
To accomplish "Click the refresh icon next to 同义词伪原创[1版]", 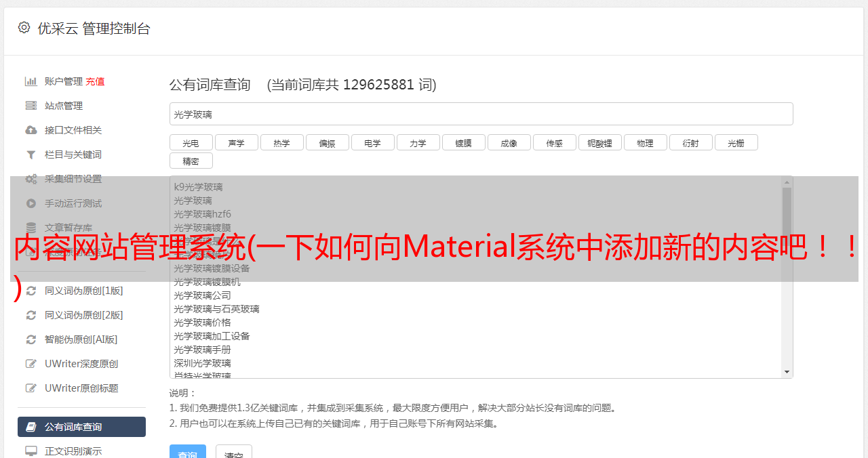I will [31, 291].
